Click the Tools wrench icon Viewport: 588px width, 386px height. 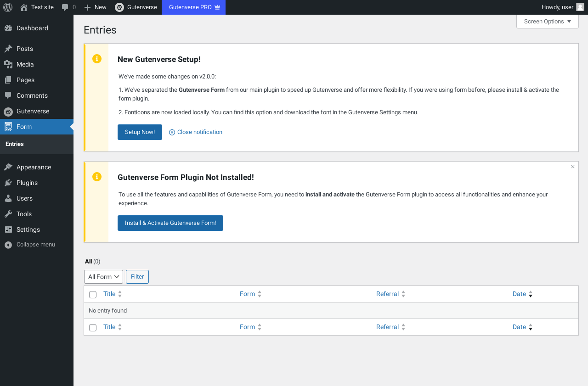pyautogui.click(x=8, y=214)
